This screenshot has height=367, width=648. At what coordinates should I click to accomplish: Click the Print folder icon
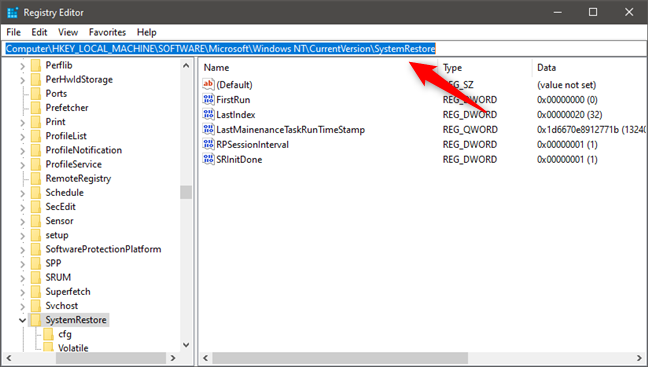(x=36, y=122)
